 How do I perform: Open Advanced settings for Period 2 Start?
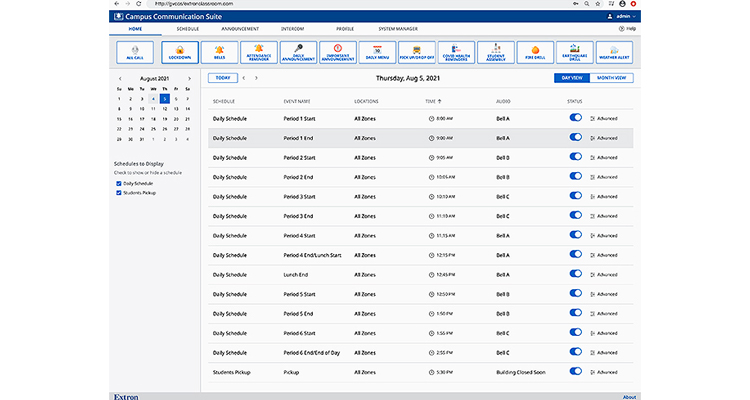tap(604, 157)
